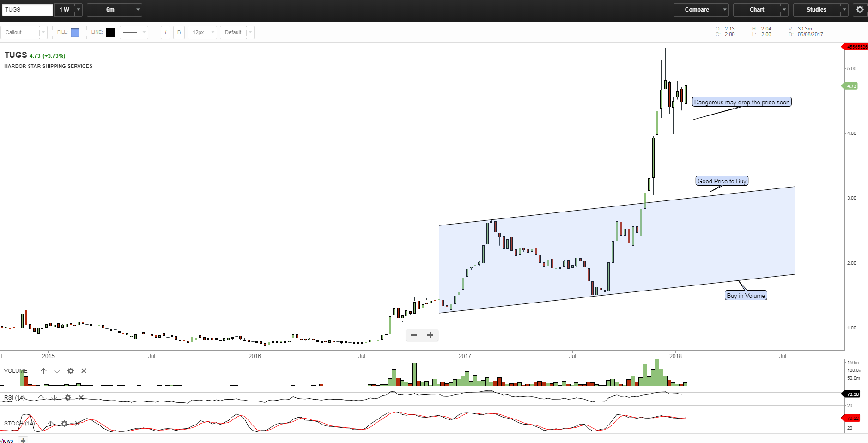
Task: Remove the RSI (14) study via its X icon
Action: 81,398
